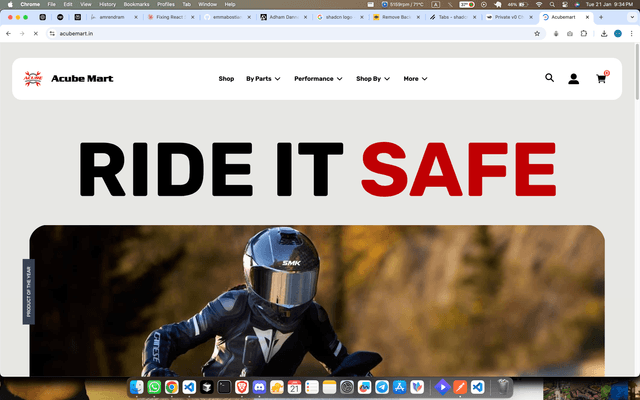Open the Bookmarks menu in menu bar
The height and width of the screenshot is (400, 640).
[x=136, y=5]
